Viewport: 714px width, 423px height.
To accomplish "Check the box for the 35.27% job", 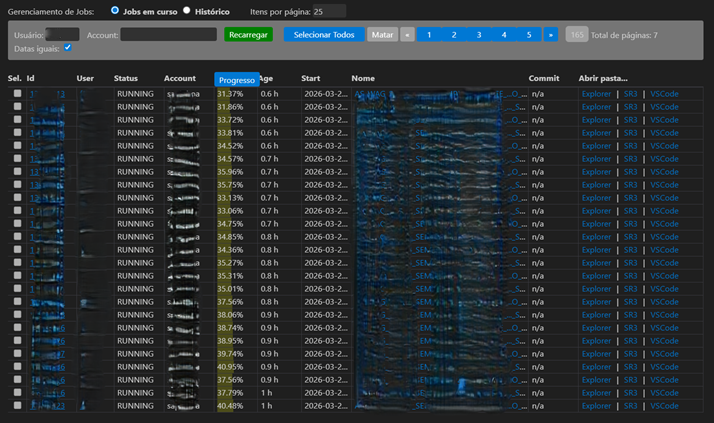I will point(17,262).
